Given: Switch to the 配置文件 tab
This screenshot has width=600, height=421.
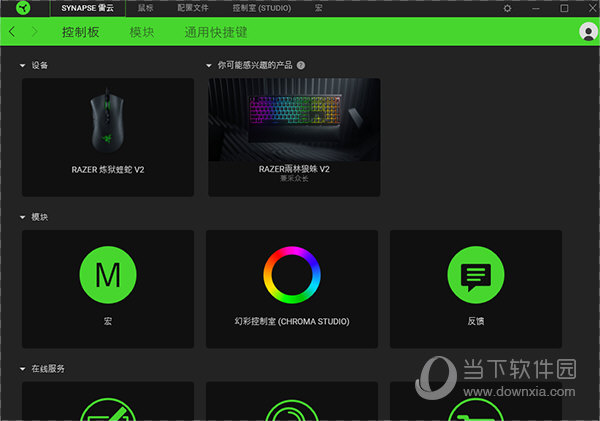Looking at the screenshot, I should coord(193,8).
